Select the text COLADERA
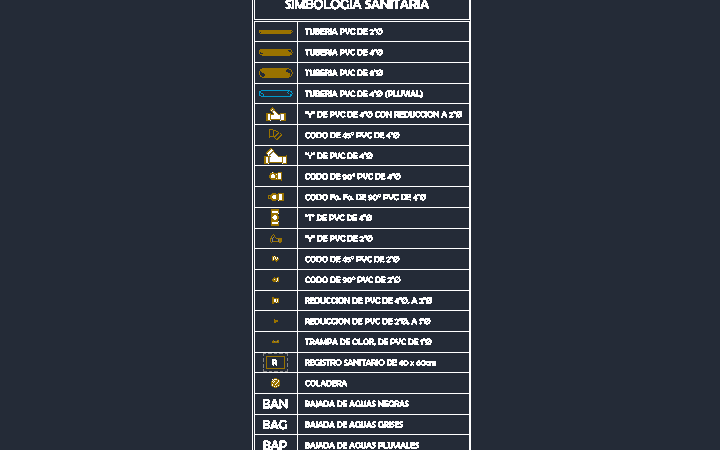The height and width of the screenshot is (450, 720). point(326,383)
